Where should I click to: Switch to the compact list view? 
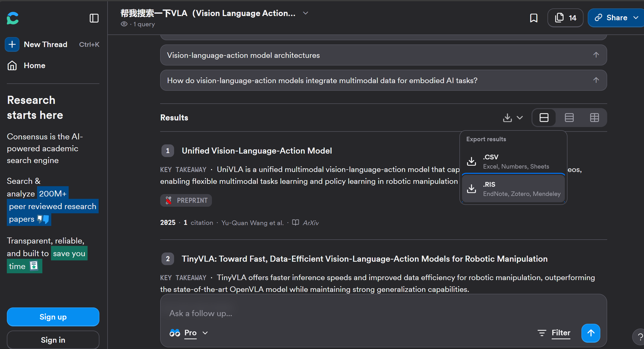pyautogui.click(x=569, y=118)
